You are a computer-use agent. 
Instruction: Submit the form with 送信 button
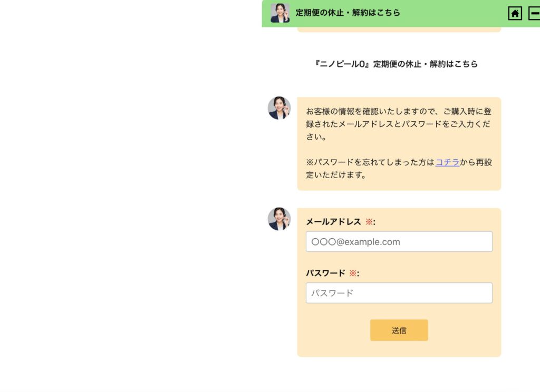399,330
